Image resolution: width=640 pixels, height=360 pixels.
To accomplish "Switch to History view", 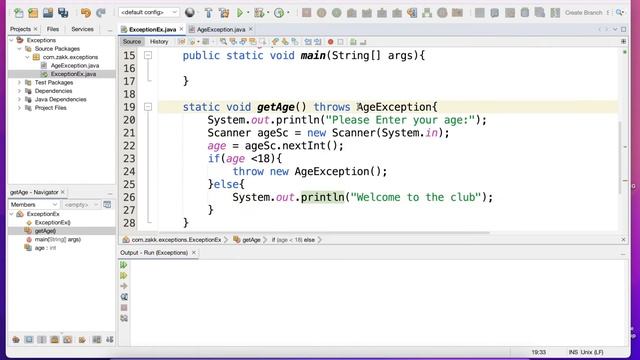I will tap(159, 42).
